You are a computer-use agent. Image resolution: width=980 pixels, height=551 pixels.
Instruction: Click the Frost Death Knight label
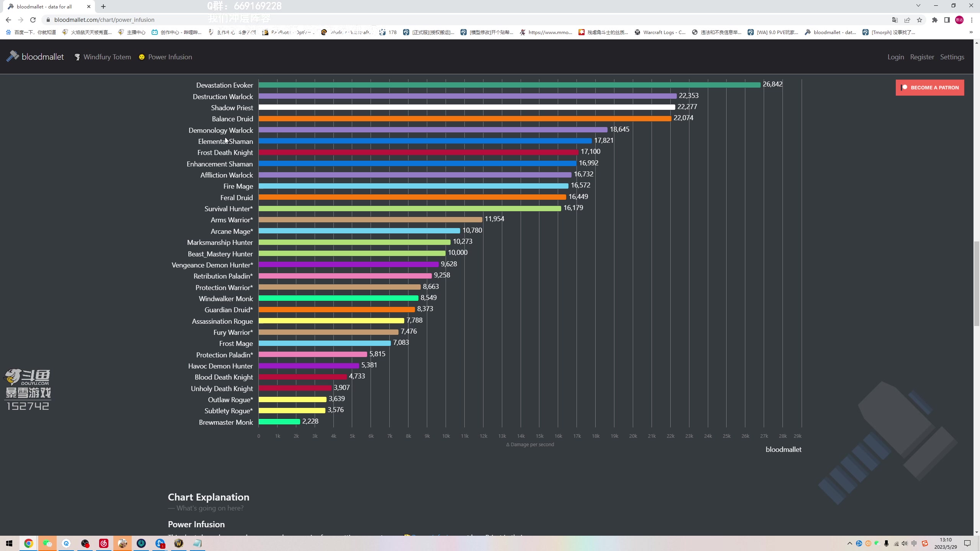pyautogui.click(x=225, y=153)
